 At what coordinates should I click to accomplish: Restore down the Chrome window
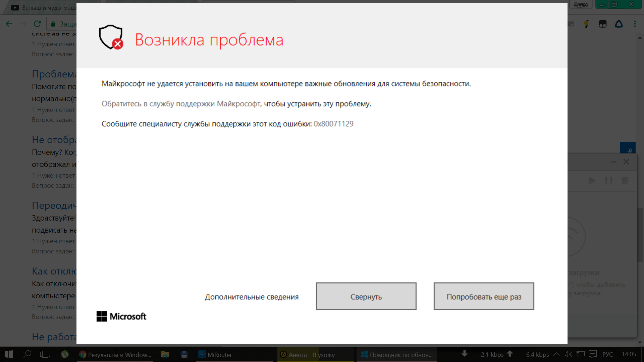coord(614,4)
